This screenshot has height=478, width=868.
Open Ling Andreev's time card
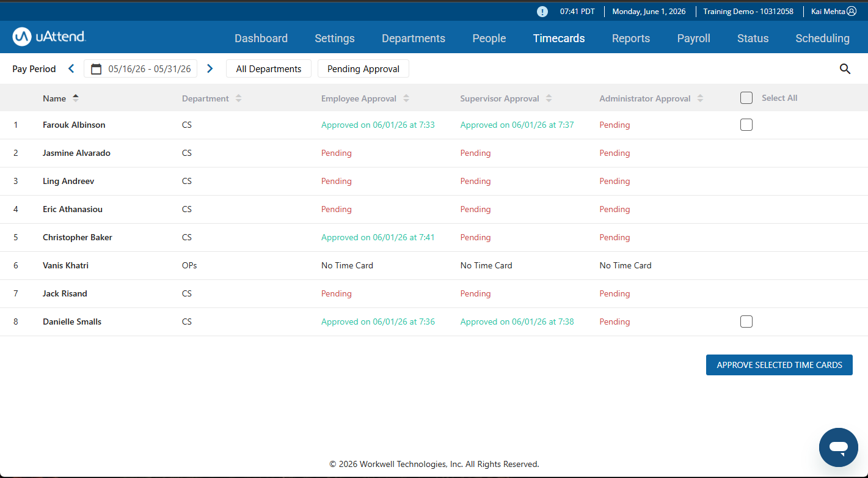(x=68, y=181)
